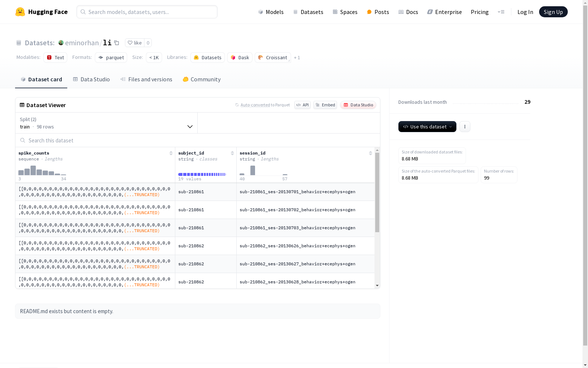Image resolution: width=588 pixels, height=368 pixels.
Task: Click the Embed button in viewer
Action: coord(325,105)
